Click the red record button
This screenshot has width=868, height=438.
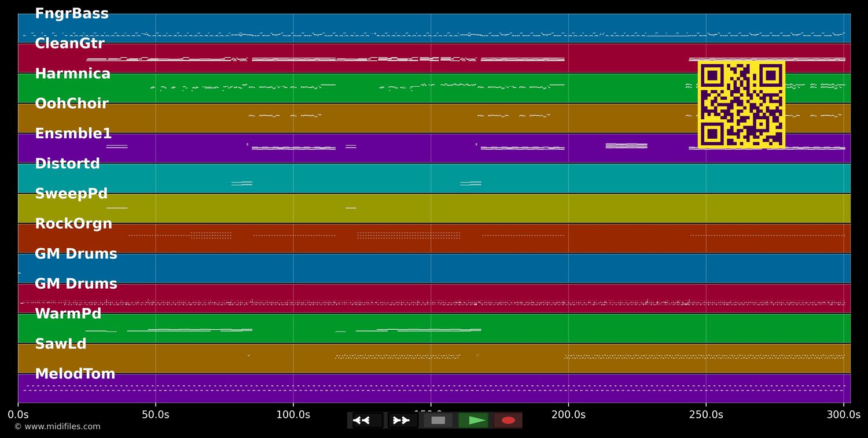click(508, 420)
